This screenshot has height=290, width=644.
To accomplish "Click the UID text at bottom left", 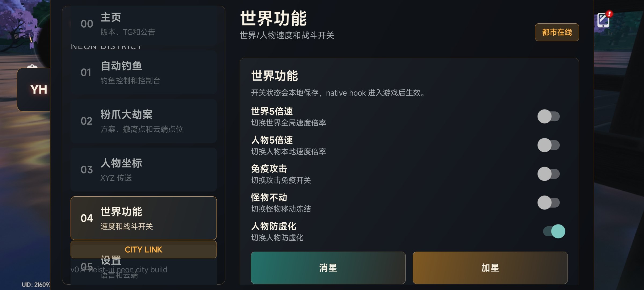I will click(x=36, y=285).
